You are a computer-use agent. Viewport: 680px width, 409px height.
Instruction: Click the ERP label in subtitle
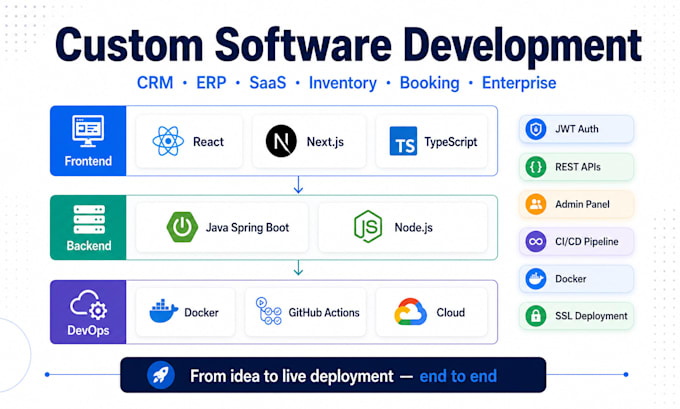point(211,82)
